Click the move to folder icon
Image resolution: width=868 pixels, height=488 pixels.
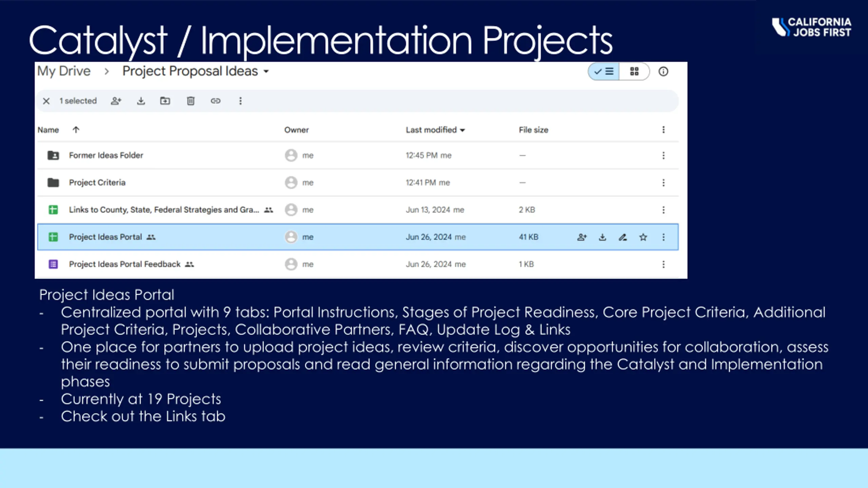click(165, 101)
